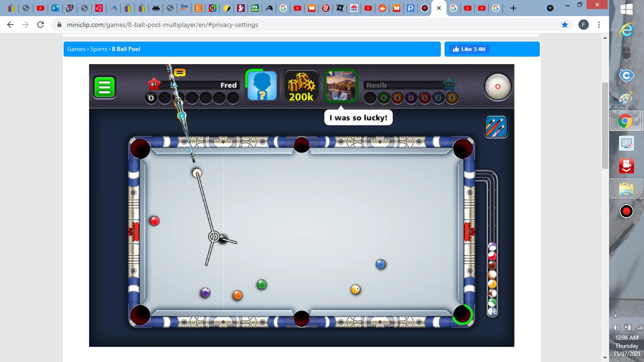Click the "I was so lucky!" speech bubble

pyautogui.click(x=358, y=118)
